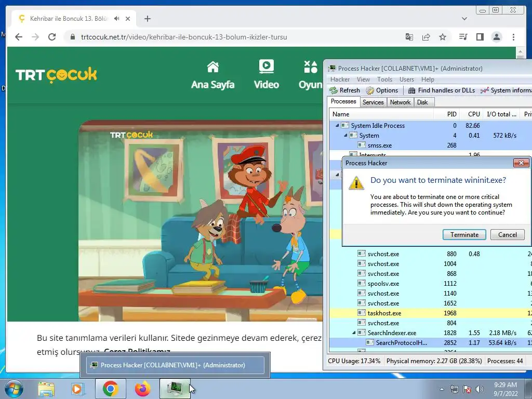The width and height of the screenshot is (532, 399).
Task: Select the spoolsv.exe process
Action: click(431, 283)
